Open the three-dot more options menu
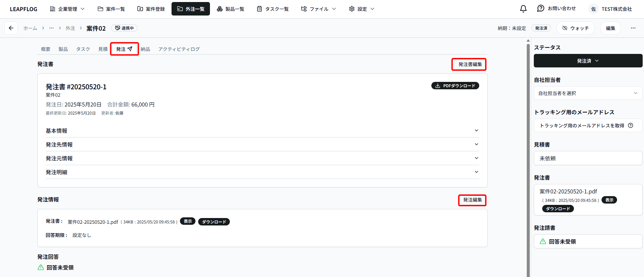 (633, 28)
